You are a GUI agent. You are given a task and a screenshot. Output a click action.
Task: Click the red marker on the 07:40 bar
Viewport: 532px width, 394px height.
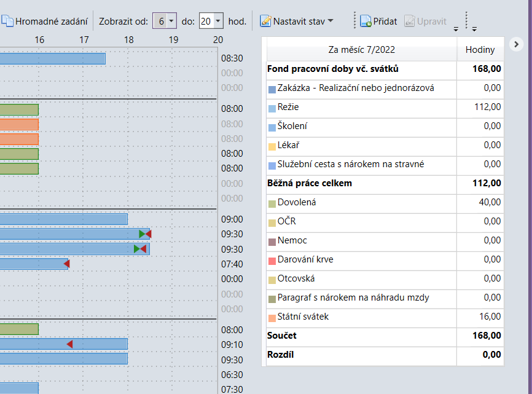[66, 264]
